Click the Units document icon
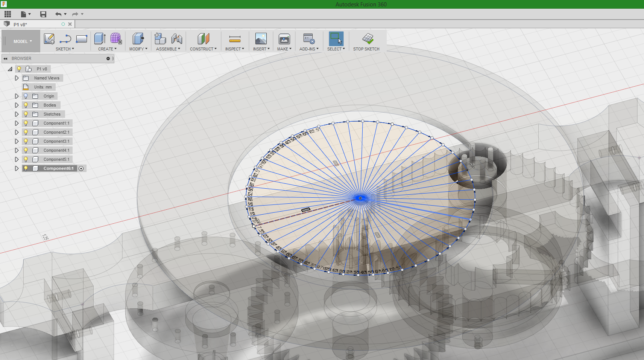The width and height of the screenshot is (644, 360). (26, 87)
